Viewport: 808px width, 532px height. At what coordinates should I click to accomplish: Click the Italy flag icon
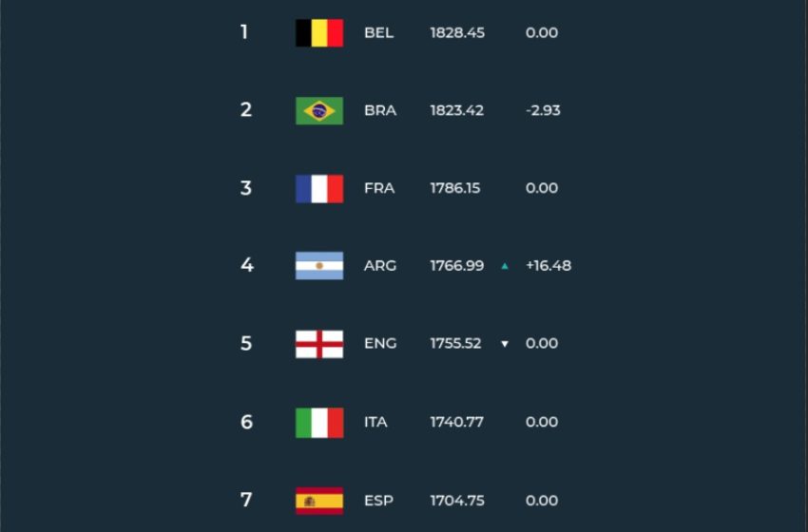coord(319,423)
